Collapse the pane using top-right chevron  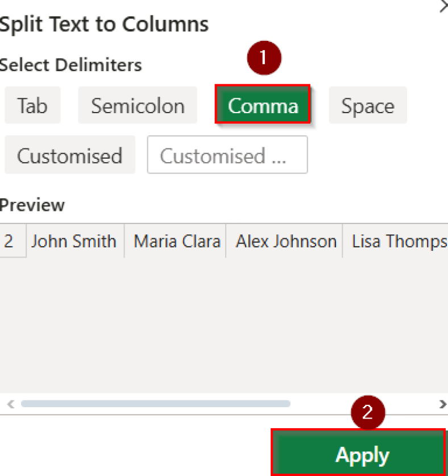point(443,7)
